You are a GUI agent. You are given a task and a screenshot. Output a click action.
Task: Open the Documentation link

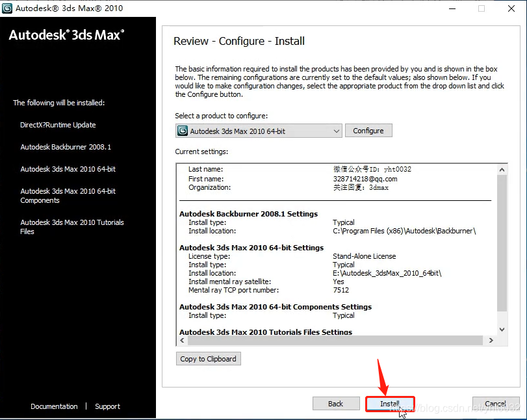[54, 406]
